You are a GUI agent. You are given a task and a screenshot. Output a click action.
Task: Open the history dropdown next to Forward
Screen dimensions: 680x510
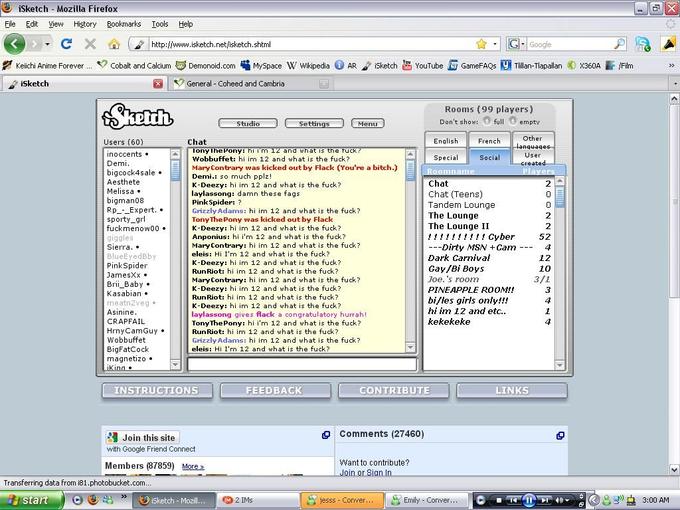[x=47, y=44]
